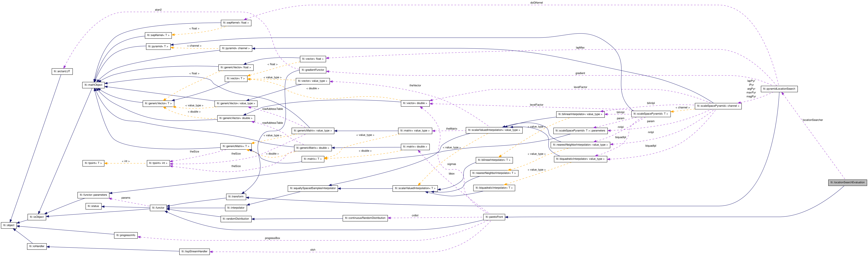
Task: Click lti::scaleSpacePyramid< T > node
Action: [651, 114]
